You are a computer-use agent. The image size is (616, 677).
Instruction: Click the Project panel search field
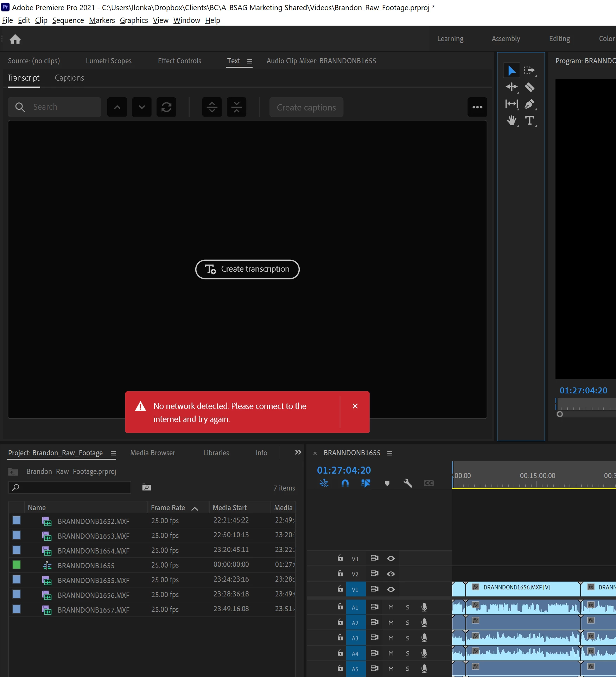pyautogui.click(x=70, y=487)
